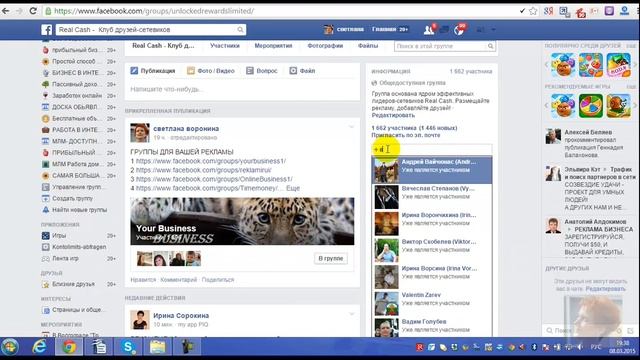
Task: Click the add members input field
Action: 432,149
